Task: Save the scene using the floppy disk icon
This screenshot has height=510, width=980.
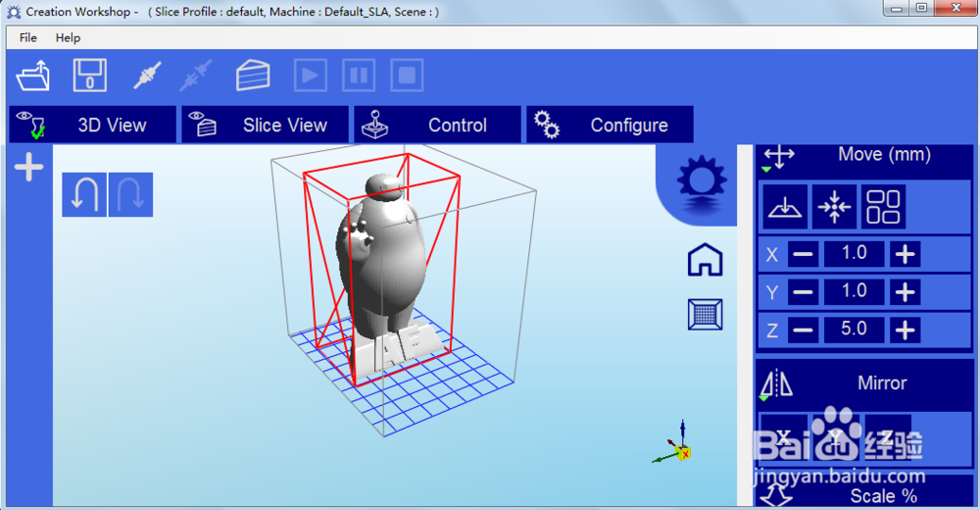Action: point(90,76)
